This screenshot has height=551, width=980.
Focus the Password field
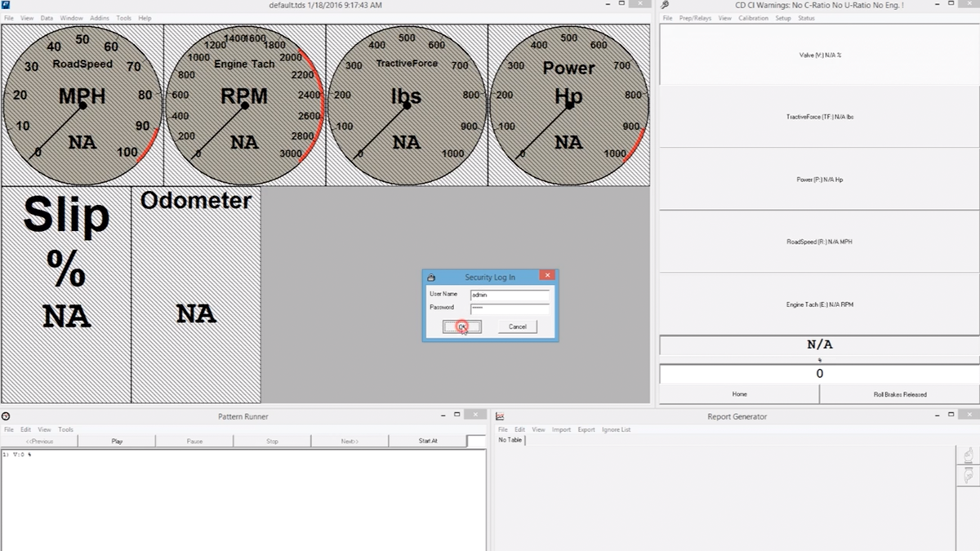(x=510, y=309)
